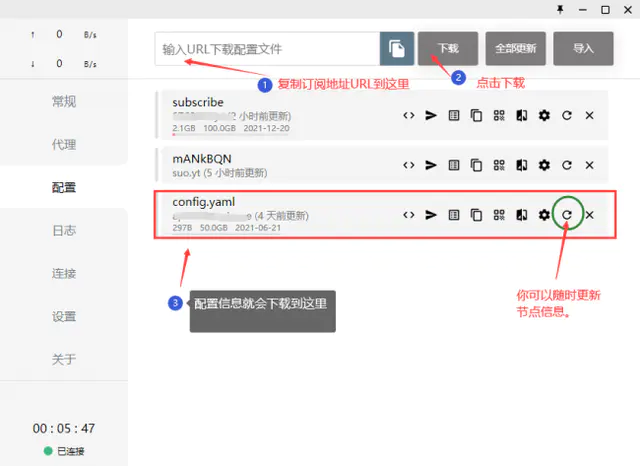640x466 pixels.
Task: Duplicate the config.yaml profile
Action: [476, 215]
